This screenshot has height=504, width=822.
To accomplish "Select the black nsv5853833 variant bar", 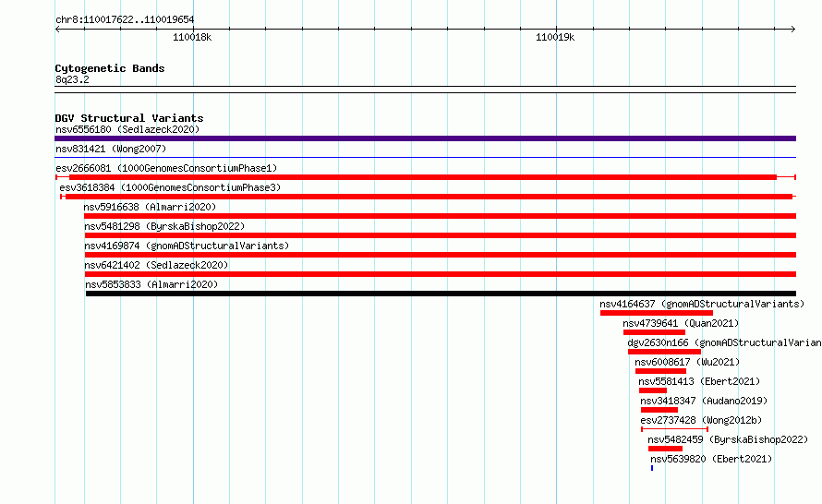I will (x=441, y=294).
